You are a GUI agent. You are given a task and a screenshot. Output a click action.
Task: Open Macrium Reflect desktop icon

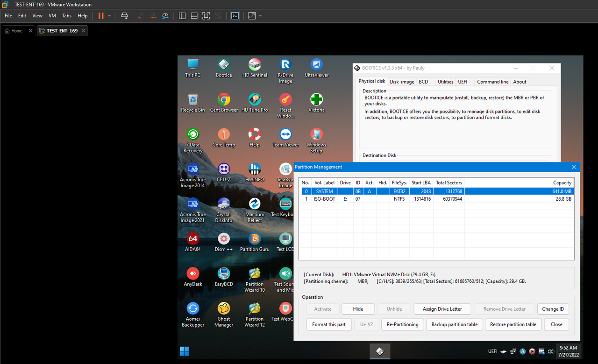point(255,210)
